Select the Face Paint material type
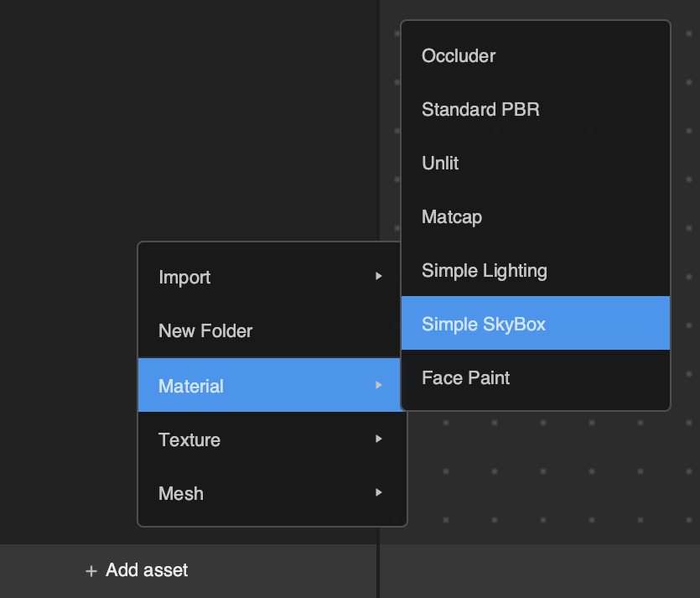 tap(465, 377)
